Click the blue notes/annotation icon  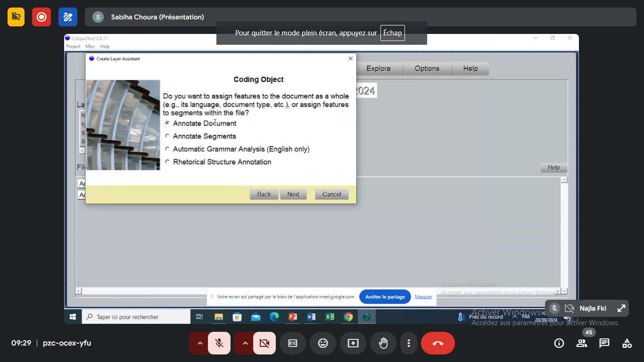pos(68,17)
